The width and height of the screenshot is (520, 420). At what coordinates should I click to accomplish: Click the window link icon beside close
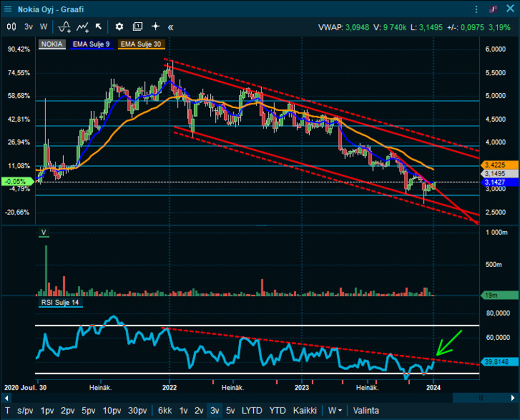(x=493, y=9)
